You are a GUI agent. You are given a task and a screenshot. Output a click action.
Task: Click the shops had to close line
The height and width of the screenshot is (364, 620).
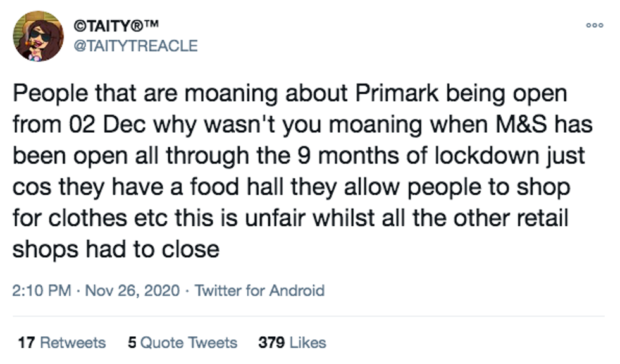(116, 248)
